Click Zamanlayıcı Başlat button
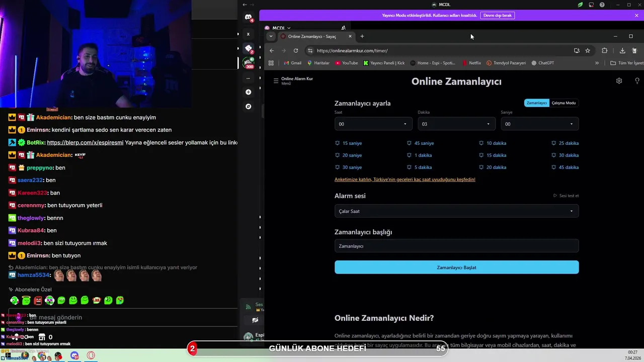The width and height of the screenshot is (644, 362). (456, 267)
